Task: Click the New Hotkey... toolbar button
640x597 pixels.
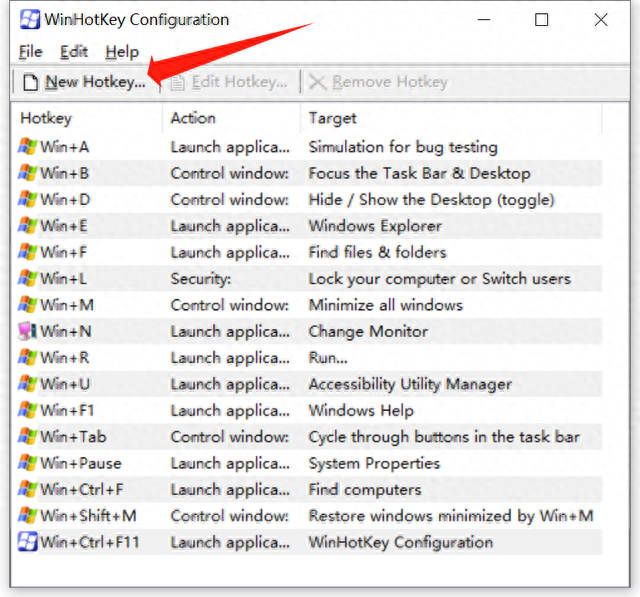Action: 85,82
